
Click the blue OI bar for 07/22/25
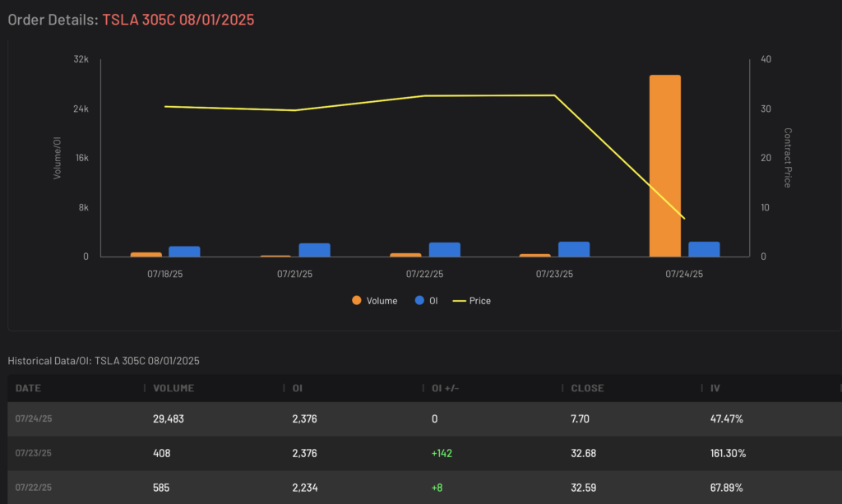[445, 250]
